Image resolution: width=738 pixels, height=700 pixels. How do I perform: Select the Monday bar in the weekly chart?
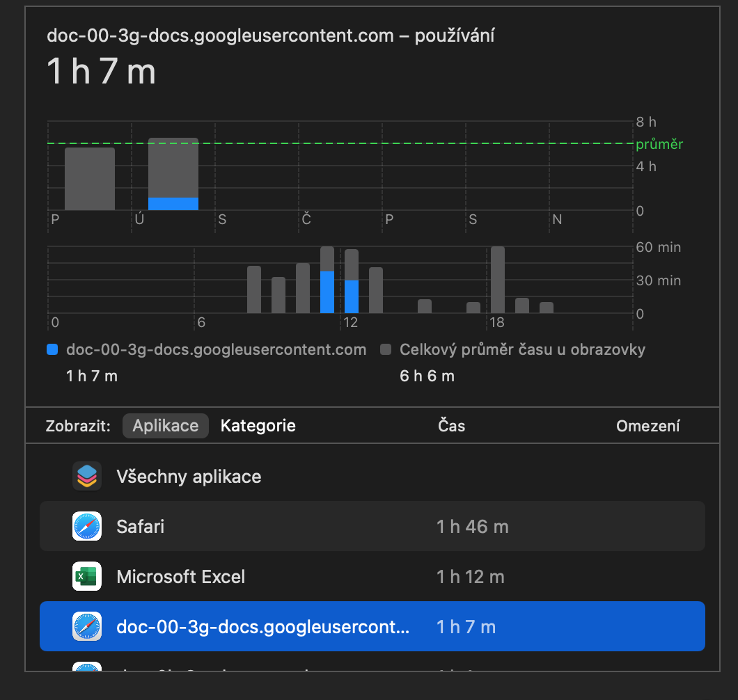click(x=89, y=179)
